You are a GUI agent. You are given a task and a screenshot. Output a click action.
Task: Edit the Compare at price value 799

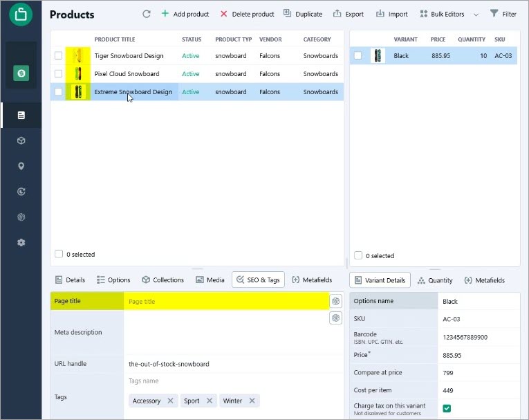click(x=479, y=372)
